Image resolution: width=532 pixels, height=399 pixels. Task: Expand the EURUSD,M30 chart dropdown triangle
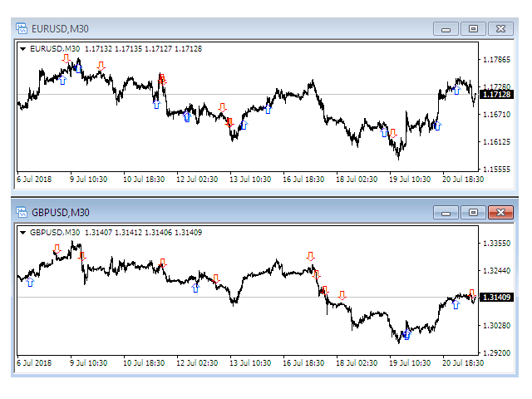point(22,49)
